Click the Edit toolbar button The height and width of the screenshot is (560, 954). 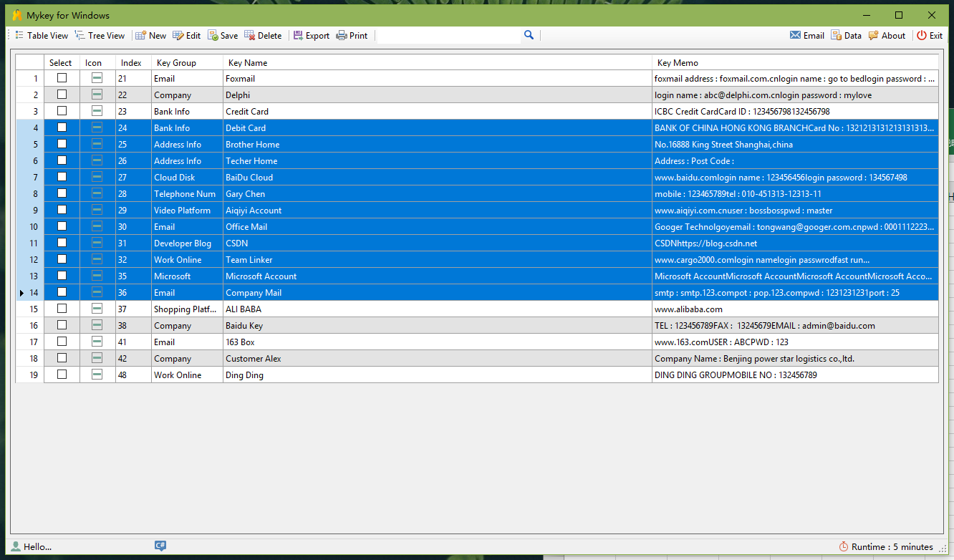[186, 35]
